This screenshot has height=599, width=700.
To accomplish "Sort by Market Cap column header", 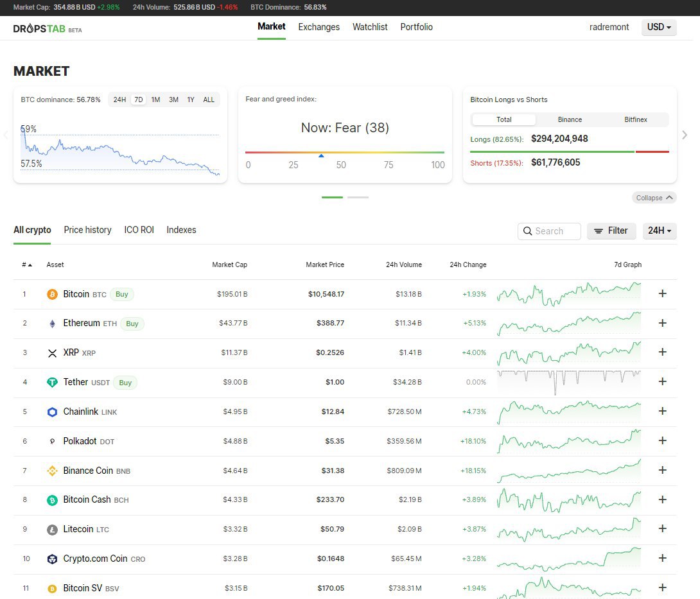I will coord(229,265).
